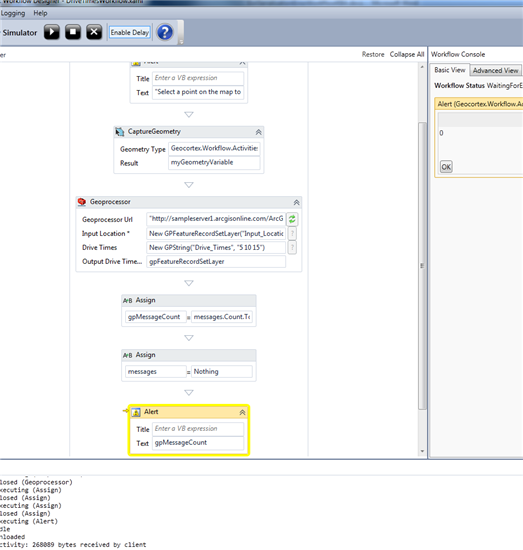Select first Assign activity header
Screen dimensions: 523x550
tap(189, 301)
